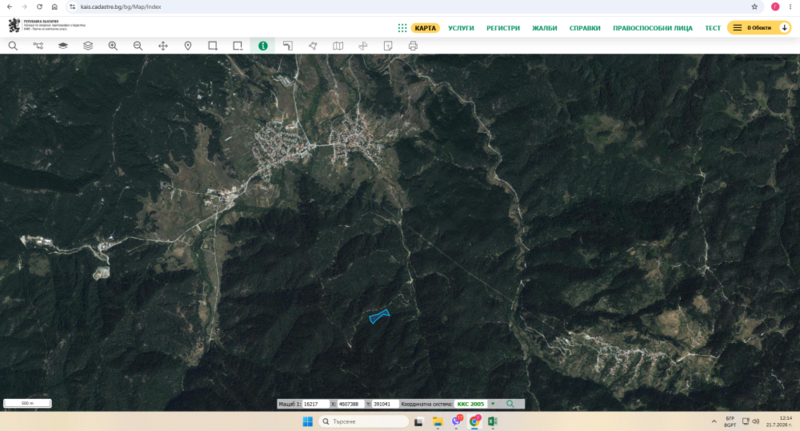Click the folded map icon
Image resolution: width=800 pixels, height=431 pixels.
coord(338,46)
